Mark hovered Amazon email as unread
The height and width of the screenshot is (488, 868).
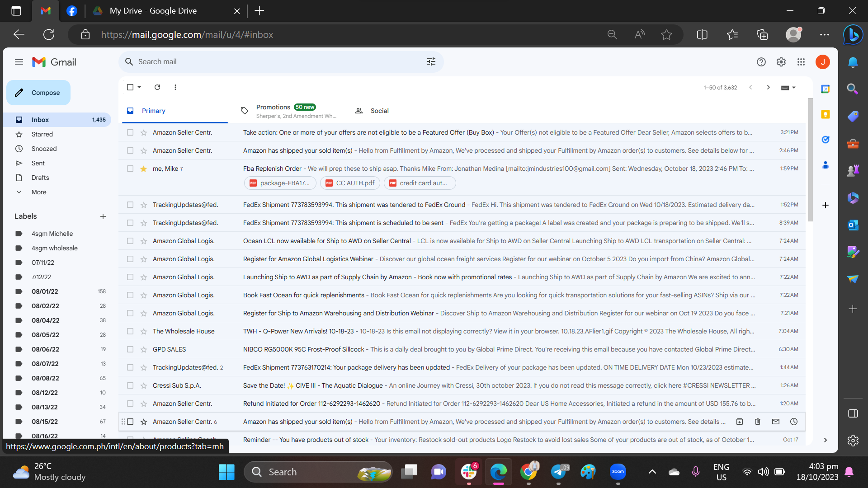coord(776,422)
